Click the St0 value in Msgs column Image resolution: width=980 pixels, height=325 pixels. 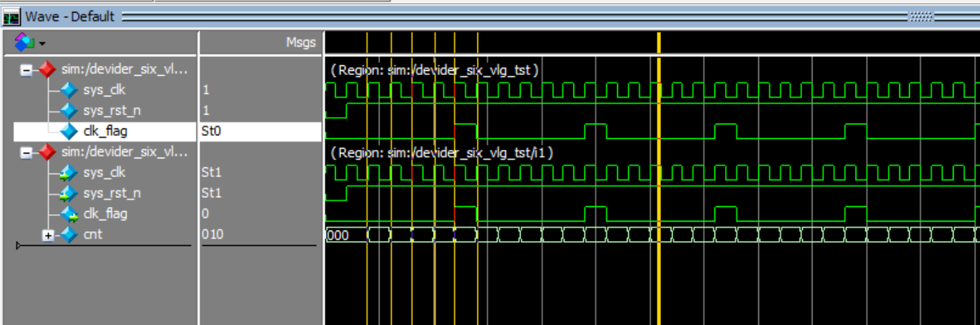[x=211, y=131]
